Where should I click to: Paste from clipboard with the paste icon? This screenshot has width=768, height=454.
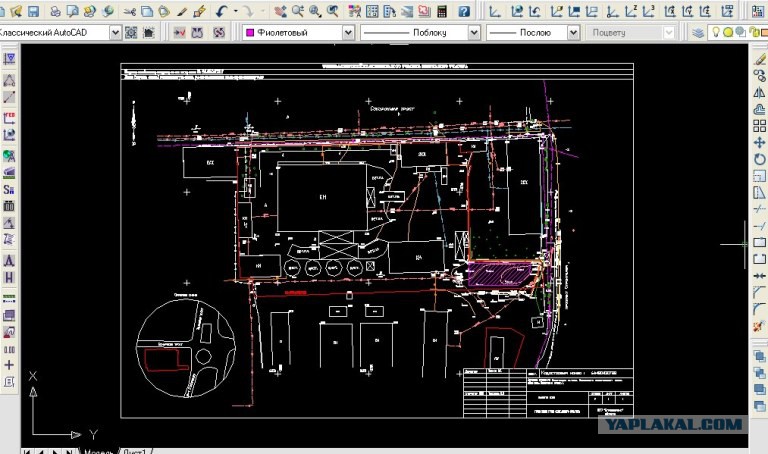164,11
